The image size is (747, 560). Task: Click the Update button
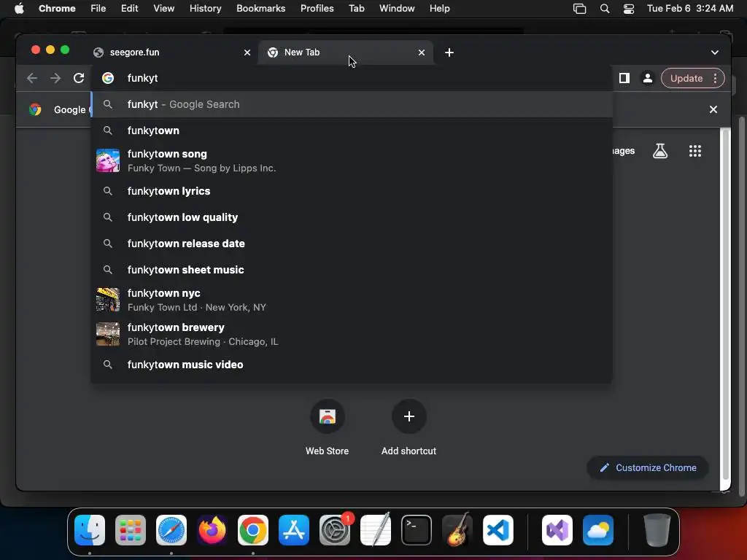click(686, 78)
